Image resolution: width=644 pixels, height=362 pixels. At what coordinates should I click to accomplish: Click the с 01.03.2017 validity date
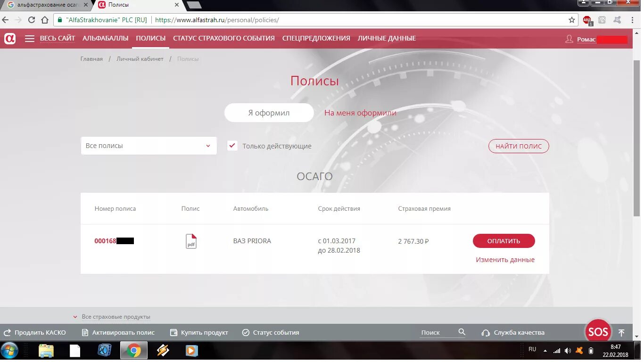tap(337, 241)
